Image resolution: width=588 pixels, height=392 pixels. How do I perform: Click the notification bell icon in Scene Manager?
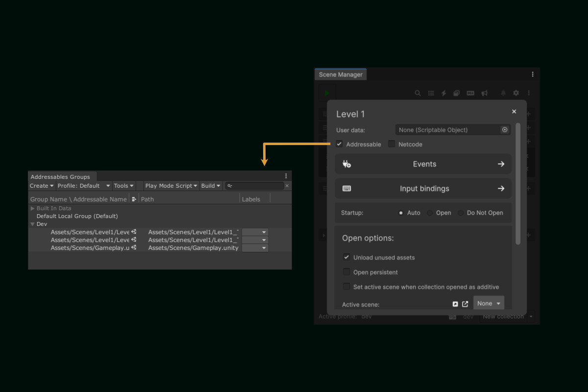pyautogui.click(x=503, y=93)
